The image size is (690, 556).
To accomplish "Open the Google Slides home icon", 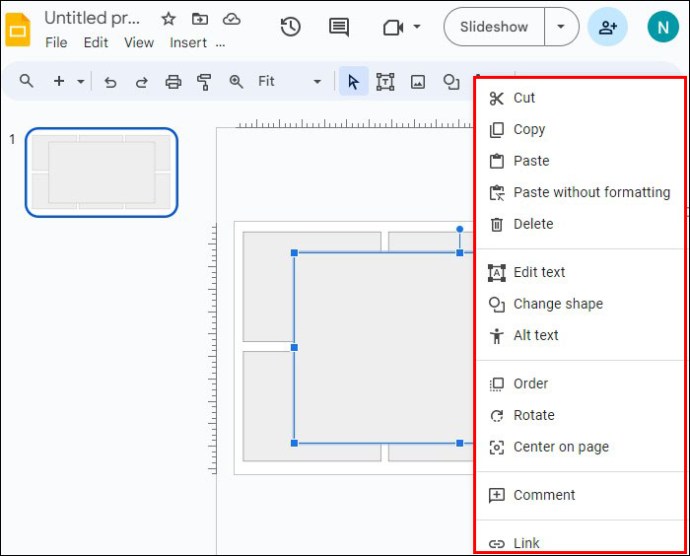I will [x=18, y=29].
